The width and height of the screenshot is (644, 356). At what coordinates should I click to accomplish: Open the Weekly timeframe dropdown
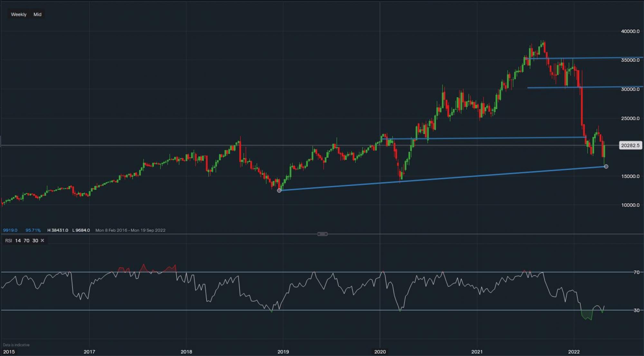18,14
